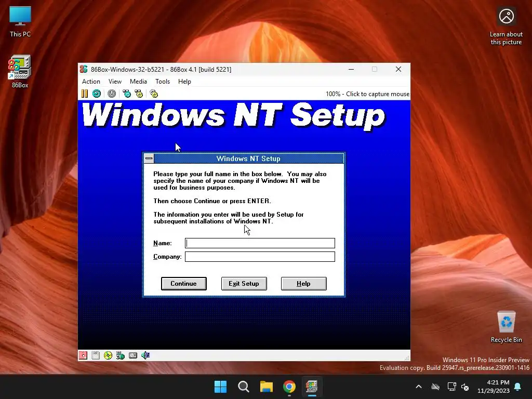Open the This PC desktop icon
This screenshot has width=532, height=399.
pyautogui.click(x=20, y=22)
